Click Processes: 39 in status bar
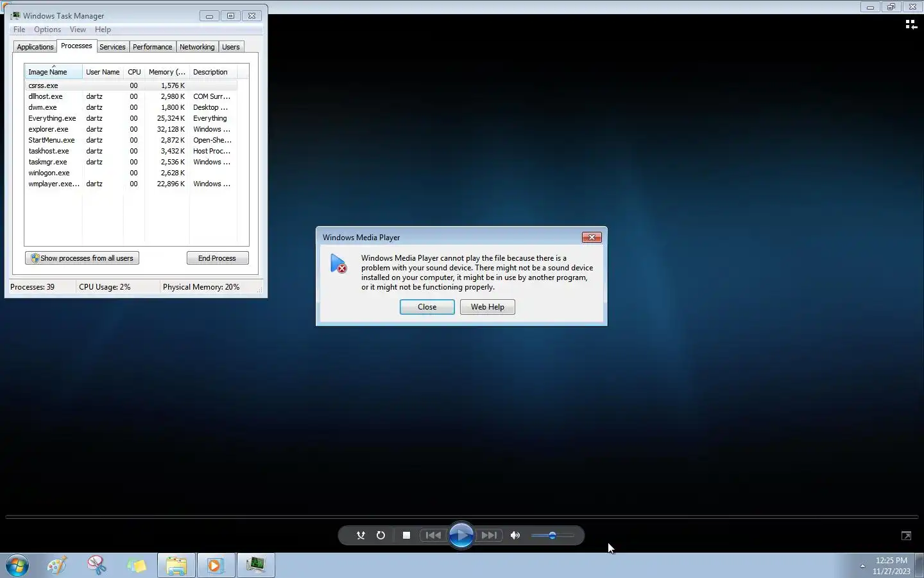 (32, 287)
